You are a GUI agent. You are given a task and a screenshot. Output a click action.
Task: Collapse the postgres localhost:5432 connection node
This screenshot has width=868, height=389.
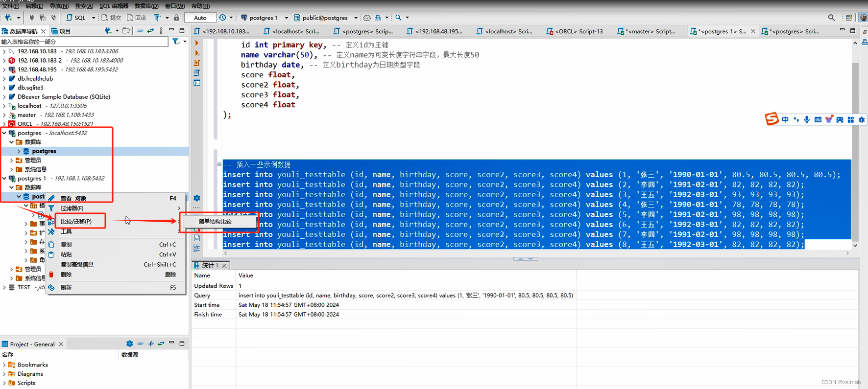[x=4, y=133]
